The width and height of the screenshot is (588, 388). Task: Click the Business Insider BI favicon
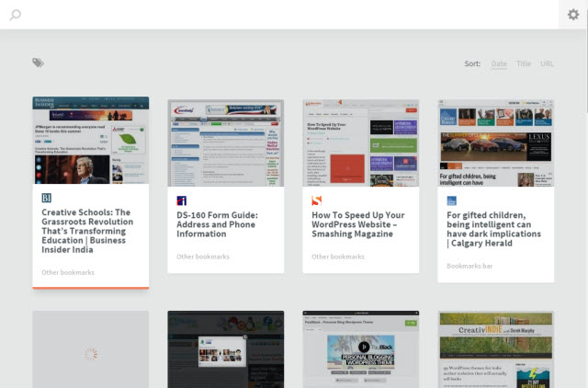coord(47,198)
